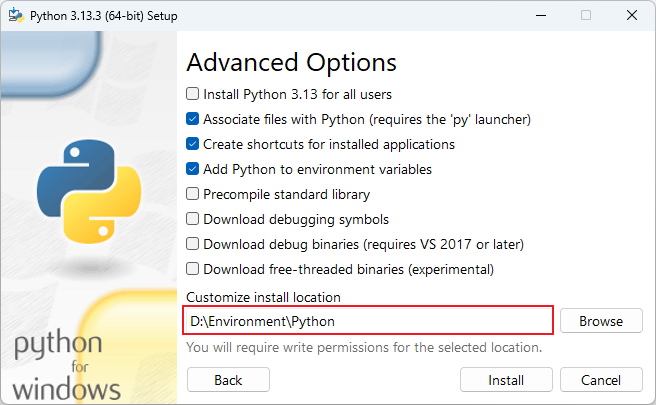Enable Download free-threaded binaries (experimental)

point(193,269)
